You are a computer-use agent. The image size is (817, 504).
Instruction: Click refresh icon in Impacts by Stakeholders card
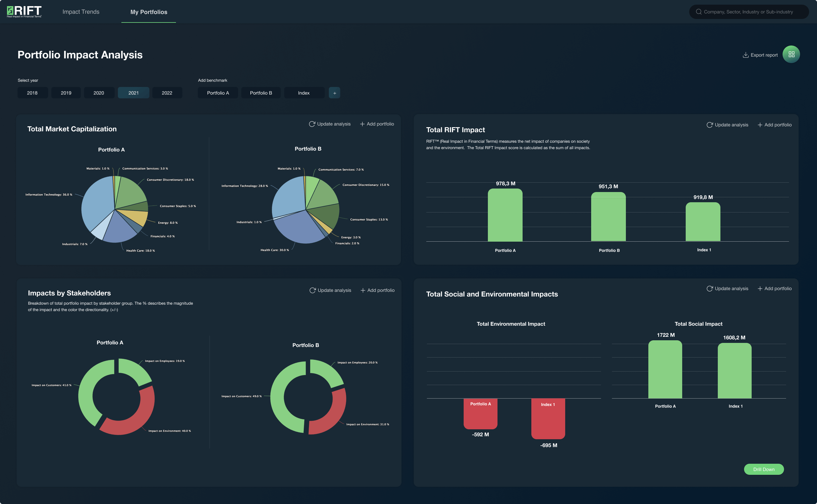(313, 290)
